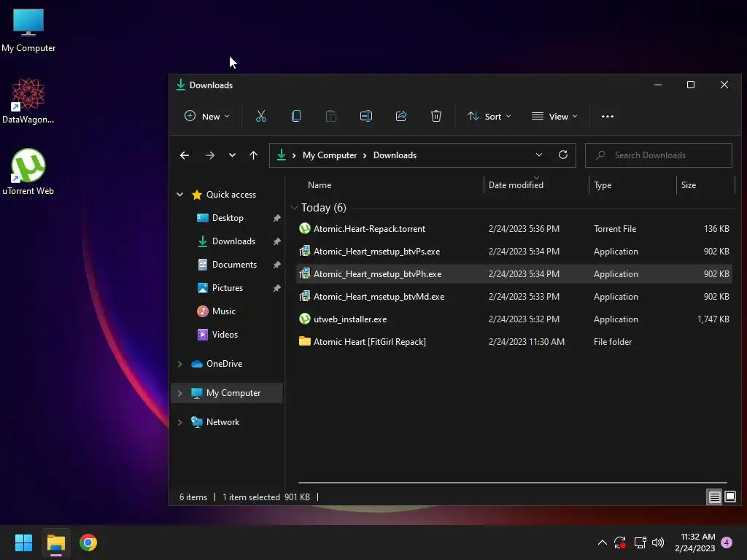
Task: Click the Copy icon in toolbar
Action: [x=296, y=116]
